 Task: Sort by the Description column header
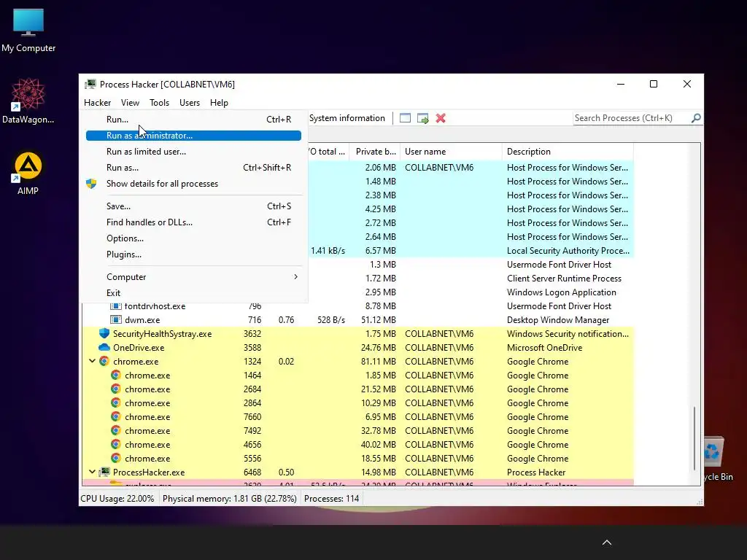tap(568, 152)
